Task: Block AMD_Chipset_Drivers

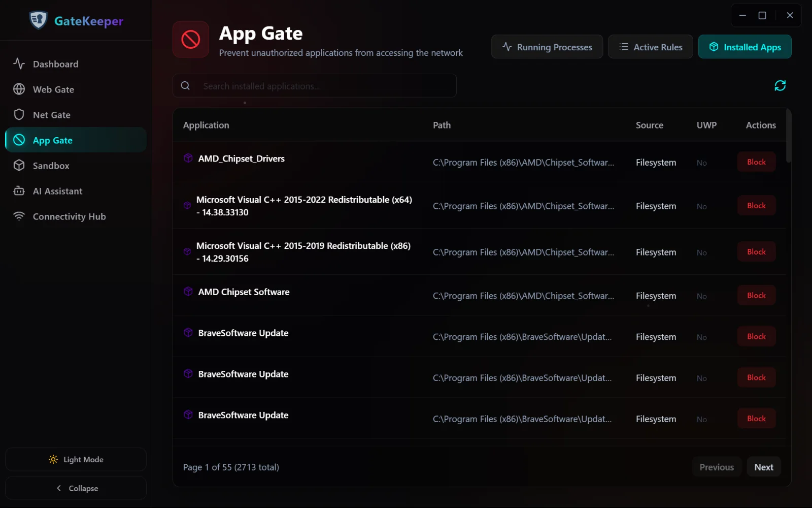Action: click(x=756, y=162)
